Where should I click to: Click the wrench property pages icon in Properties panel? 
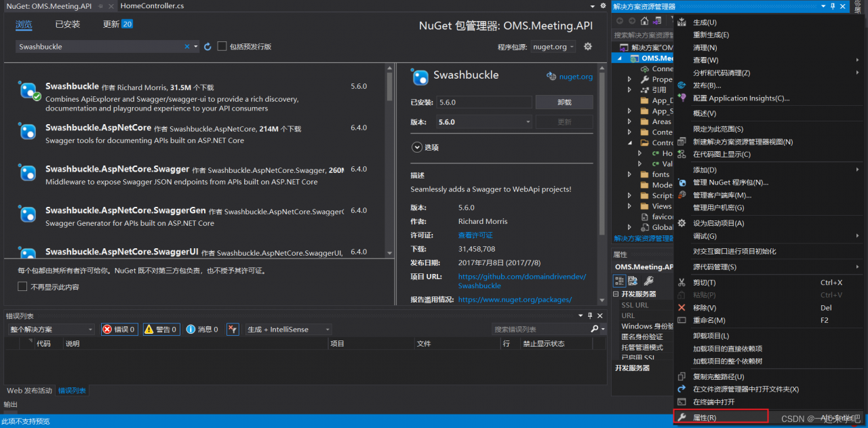(648, 281)
